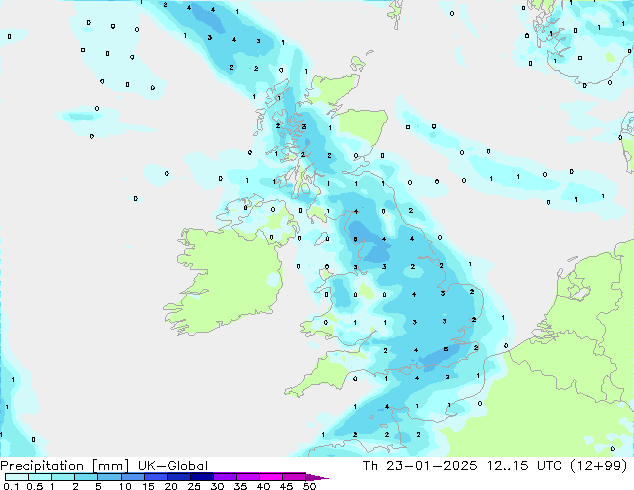Click the legend label '30'
Image resolution: width=634 pixels, height=490 pixels.
pyautogui.click(x=217, y=486)
